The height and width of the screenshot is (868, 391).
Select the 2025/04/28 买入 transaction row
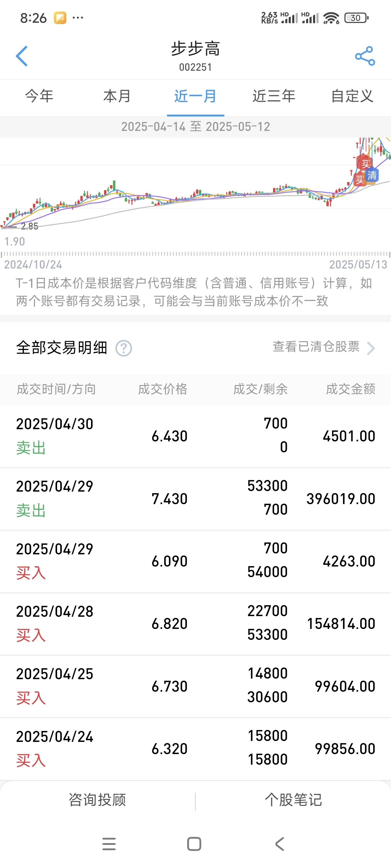click(196, 624)
